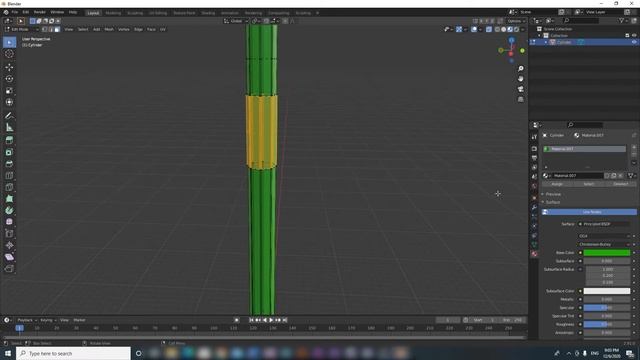Toggle auto keying record button
The image size is (640, 360).
point(236,320)
